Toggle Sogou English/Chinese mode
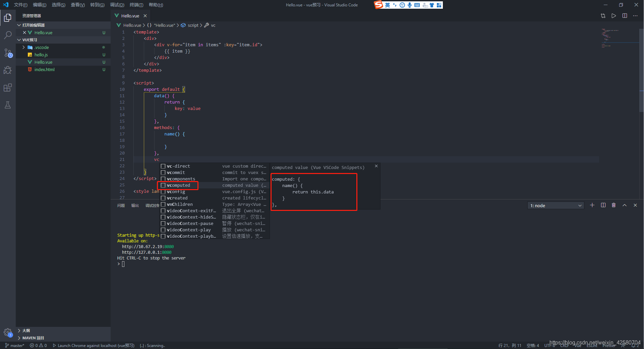The width and height of the screenshot is (644, 349). 388,5
